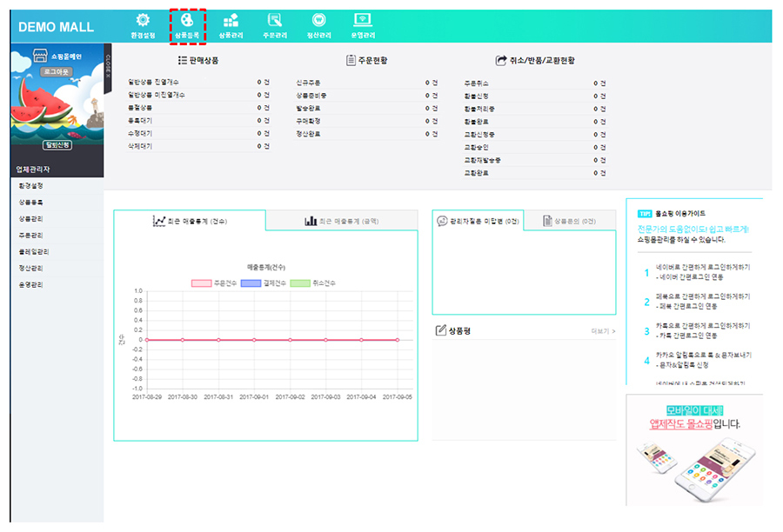Click 더보기 > link beside 상품평
The width and height of the screenshot is (783, 532).
pyautogui.click(x=603, y=331)
